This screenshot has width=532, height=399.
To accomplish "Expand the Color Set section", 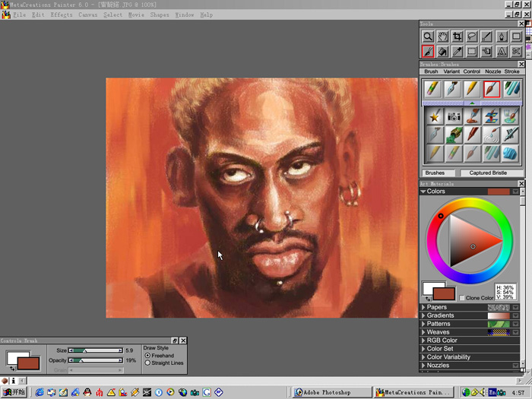I will click(423, 348).
